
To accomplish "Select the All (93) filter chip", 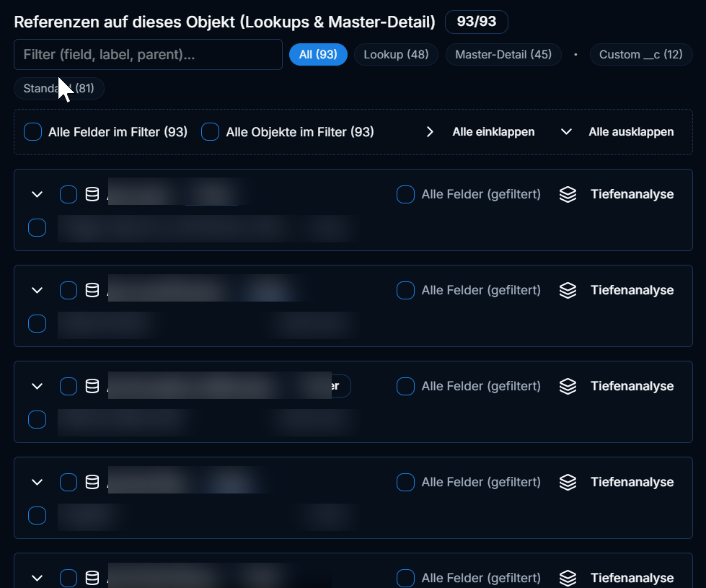I will pos(318,55).
